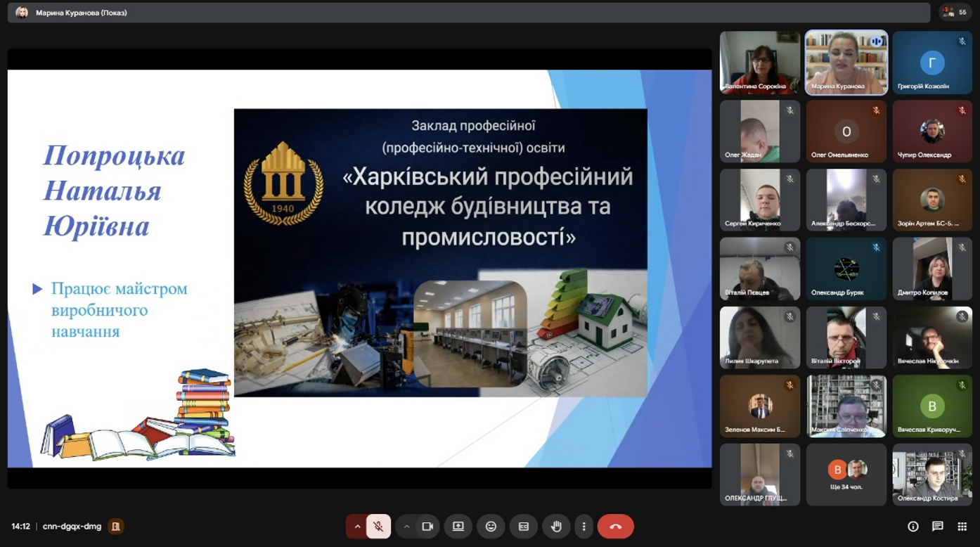The width and height of the screenshot is (980, 547).
Task: Expand audio settings chevron next to microphone
Action: point(357,527)
